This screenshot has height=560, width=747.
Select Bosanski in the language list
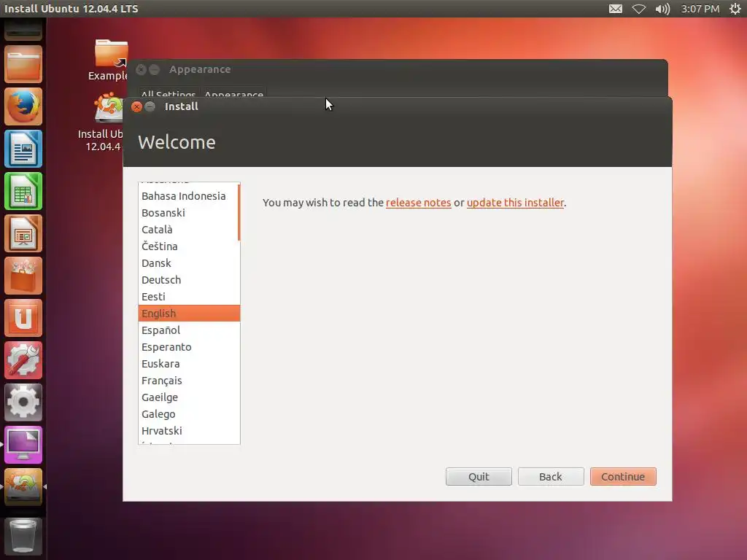[x=187, y=213]
